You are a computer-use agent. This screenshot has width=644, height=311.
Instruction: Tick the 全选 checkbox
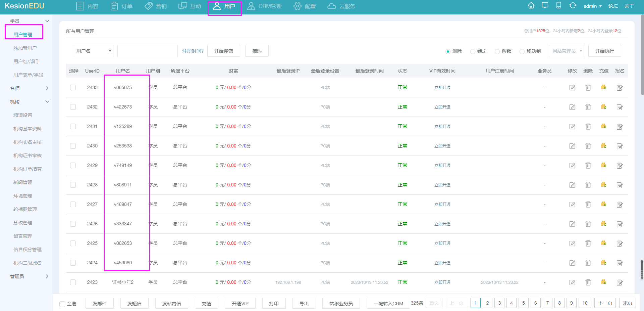pyautogui.click(x=62, y=304)
